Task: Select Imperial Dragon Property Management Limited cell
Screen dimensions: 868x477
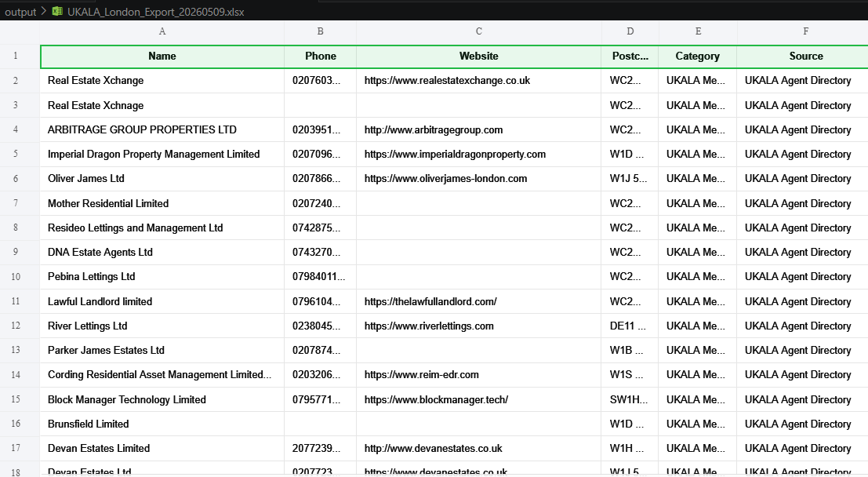Action: click(x=162, y=154)
